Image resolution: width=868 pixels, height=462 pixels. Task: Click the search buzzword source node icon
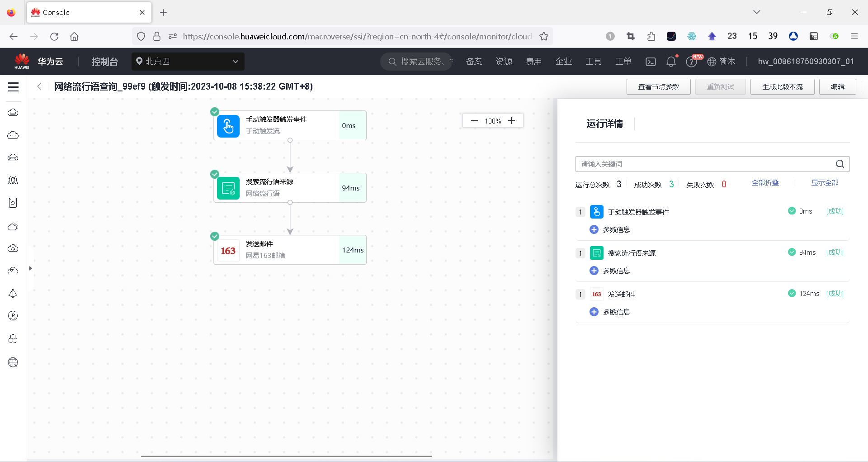(228, 188)
